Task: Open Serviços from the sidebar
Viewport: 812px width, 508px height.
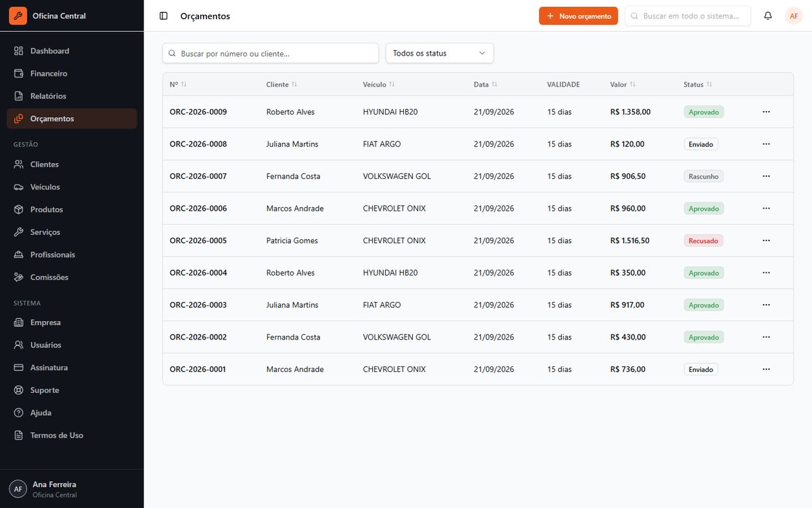Action: pyautogui.click(x=72, y=232)
